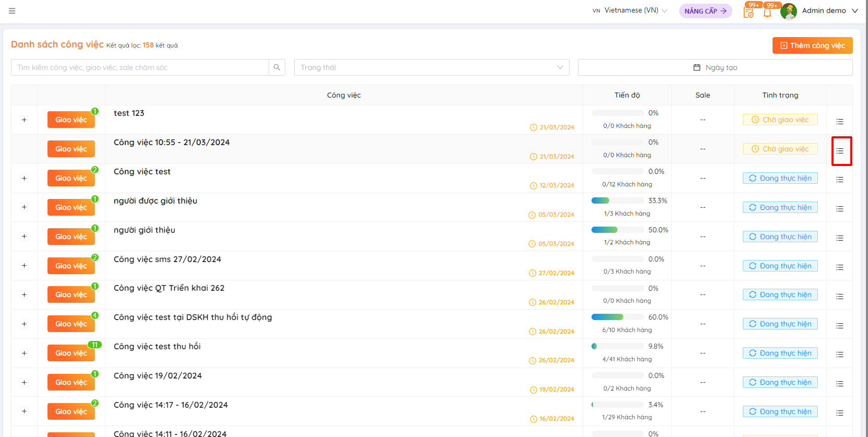Screen dimensions: 868x437
Task: Click task name Công việc QT Triển khai 262
Action: (x=169, y=288)
